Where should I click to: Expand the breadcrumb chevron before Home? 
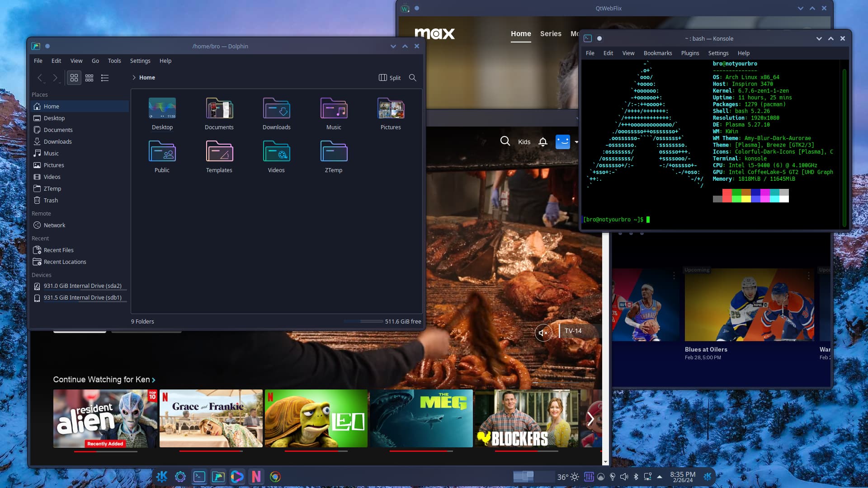(x=134, y=78)
